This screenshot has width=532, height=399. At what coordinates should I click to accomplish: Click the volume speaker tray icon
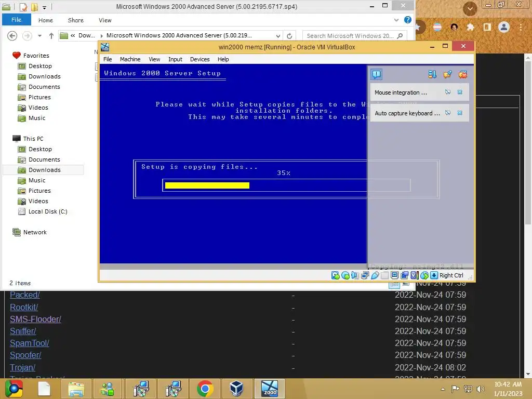coord(480,389)
